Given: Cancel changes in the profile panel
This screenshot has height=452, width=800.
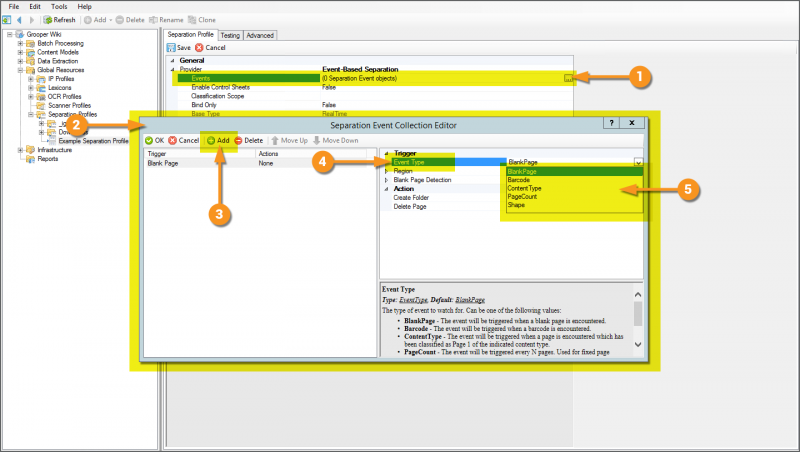Looking at the screenshot, I should click(210, 47).
